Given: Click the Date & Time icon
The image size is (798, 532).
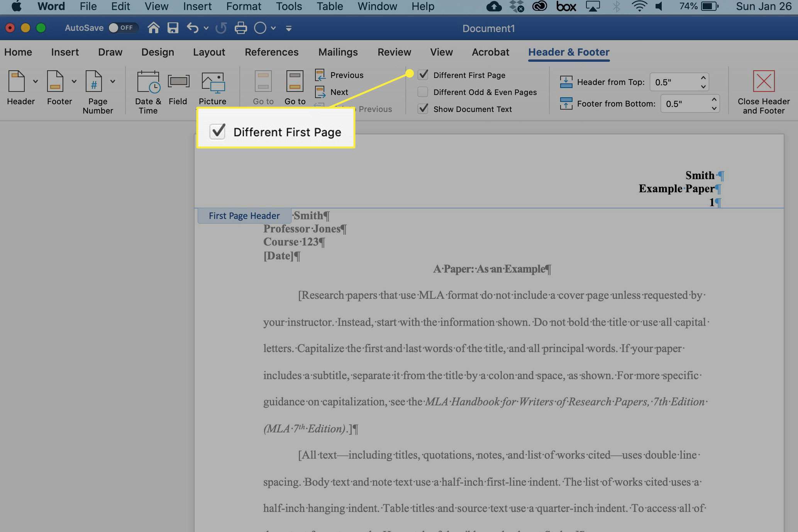Looking at the screenshot, I should (149, 93).
